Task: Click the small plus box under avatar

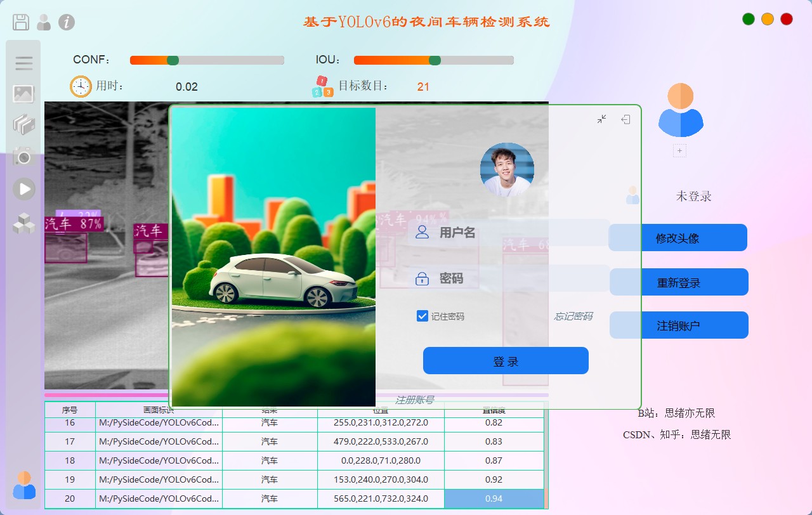Action: (x=679, y=151)
